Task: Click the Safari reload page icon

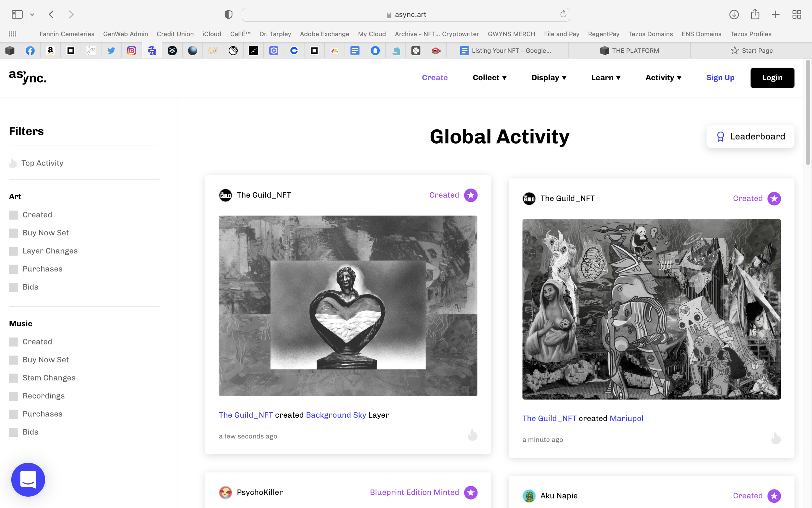Action: click(563, 14)
